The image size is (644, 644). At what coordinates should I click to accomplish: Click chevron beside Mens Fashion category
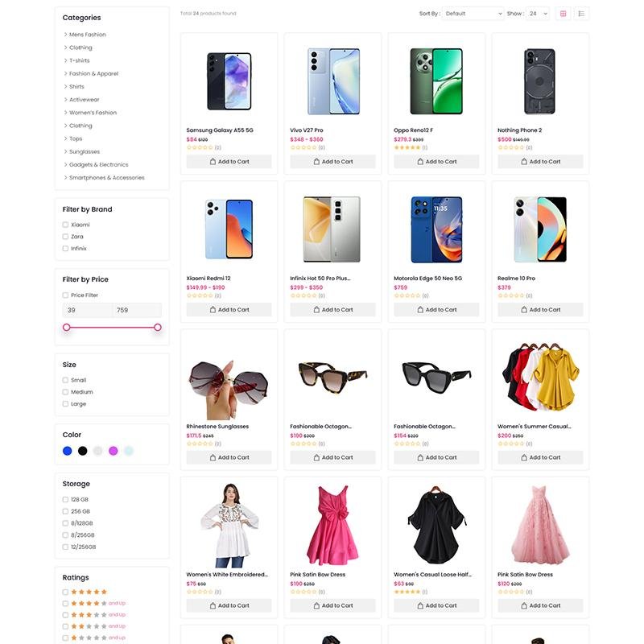point(65,35)
